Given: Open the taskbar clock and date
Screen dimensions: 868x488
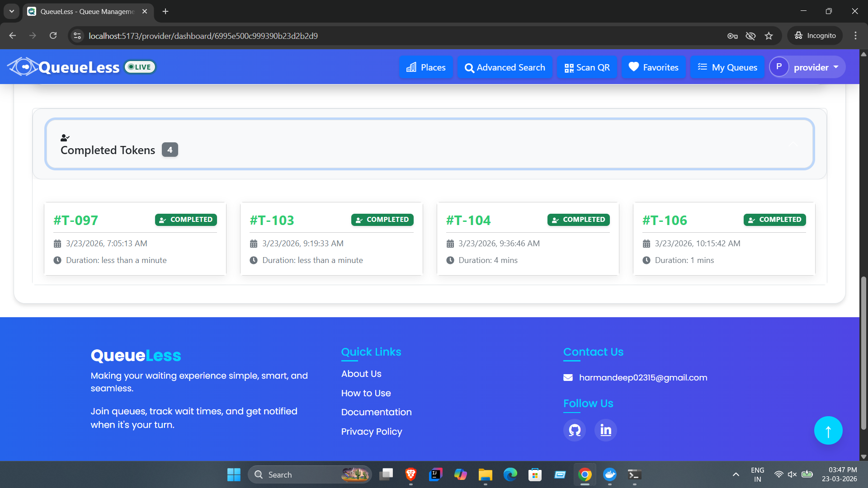Looking at the screenshot, I should pos(840,474).
